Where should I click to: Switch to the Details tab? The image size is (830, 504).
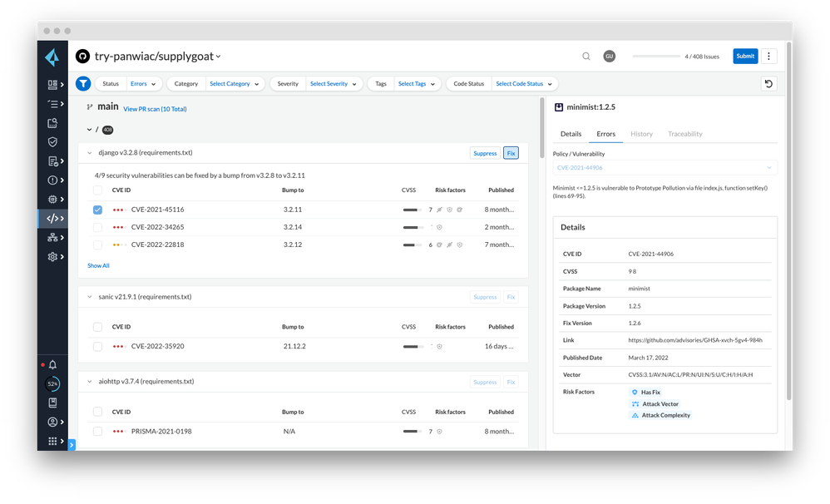[x=571, y=134]
